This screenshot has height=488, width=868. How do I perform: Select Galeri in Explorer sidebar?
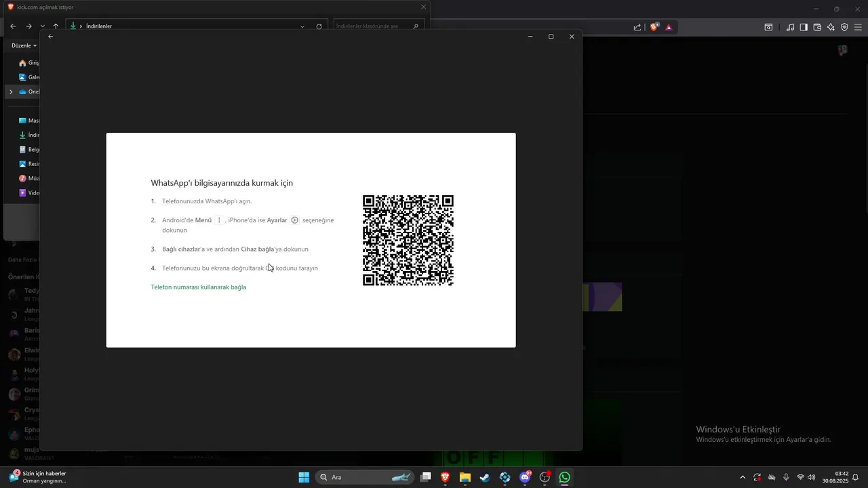[28, 77]
